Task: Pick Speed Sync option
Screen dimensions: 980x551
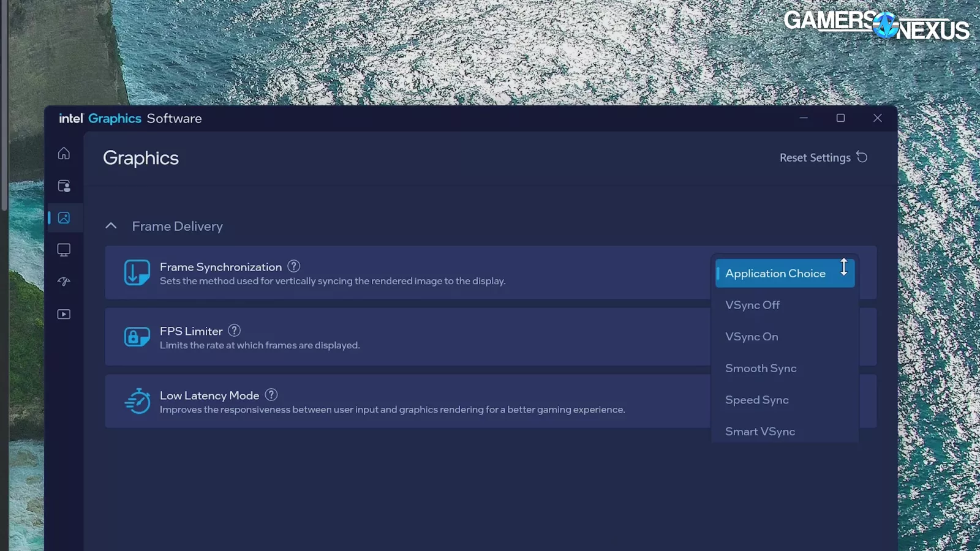Action: click(x=757, y=400)
